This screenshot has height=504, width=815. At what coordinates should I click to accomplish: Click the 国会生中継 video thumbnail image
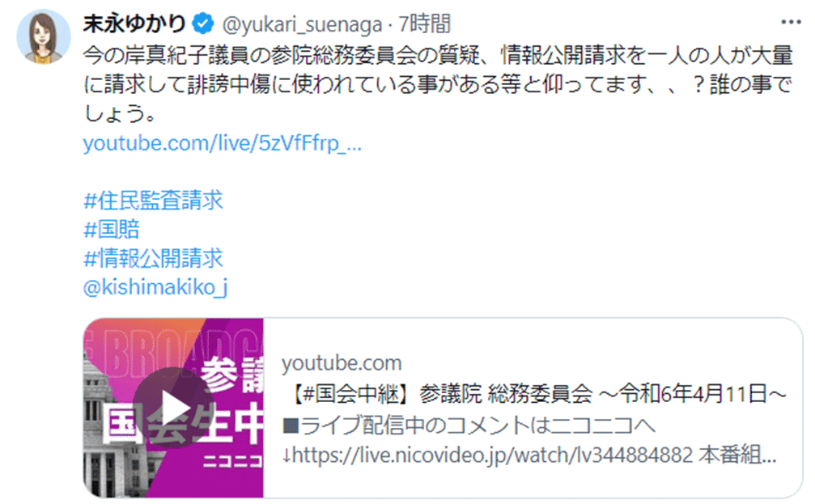tap(174, 408)
